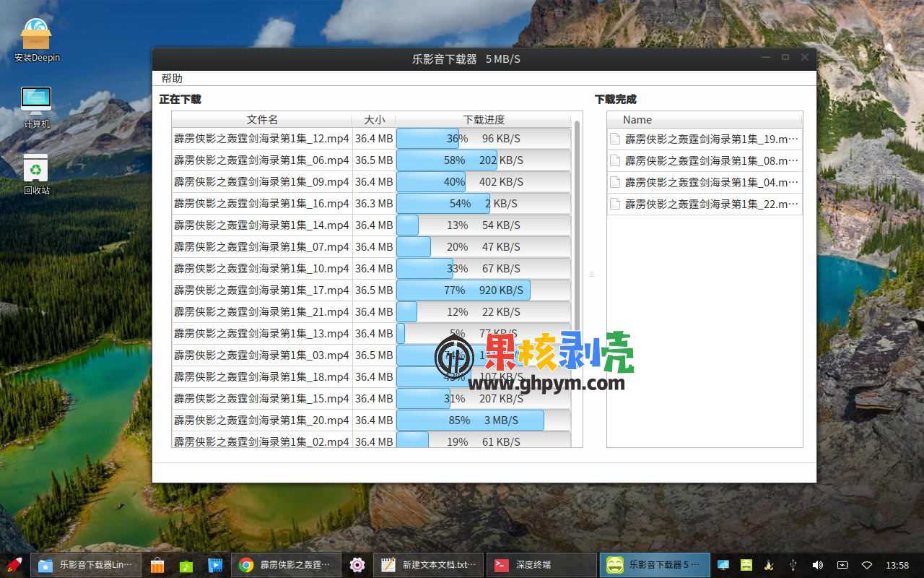Viewport: 924px width, 578px height.
Task: Switch to the 深度终端 terminal taskbar item
Action: pos(542,565)
